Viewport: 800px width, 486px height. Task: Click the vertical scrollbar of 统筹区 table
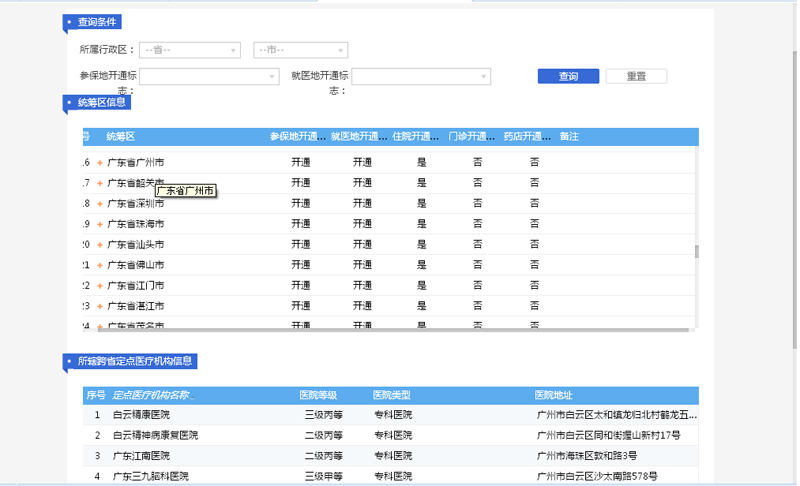tap(696, 251)
